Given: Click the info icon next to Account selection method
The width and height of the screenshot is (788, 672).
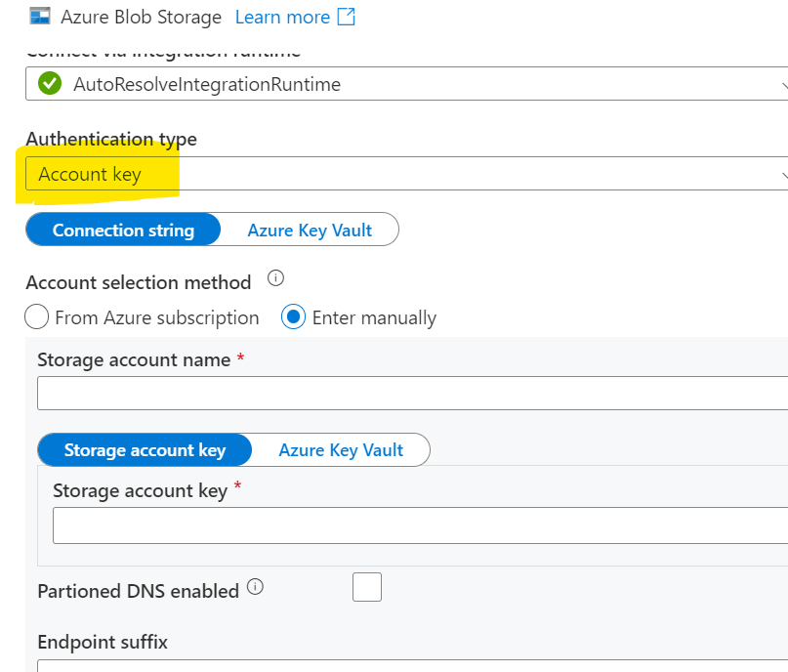Looking at the screenshot, I should [275, 278].
